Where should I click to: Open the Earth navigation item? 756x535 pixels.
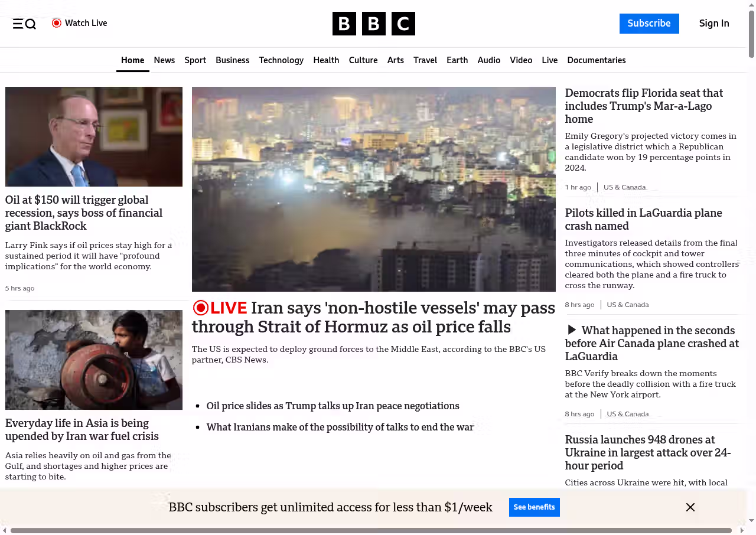coord(457,60)
